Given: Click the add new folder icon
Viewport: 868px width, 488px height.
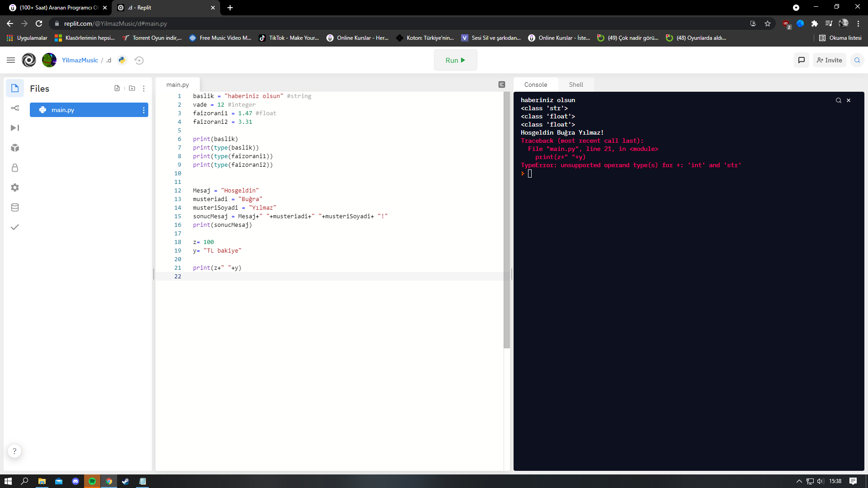Looking at the screenshot, I should tap(132, 89).
